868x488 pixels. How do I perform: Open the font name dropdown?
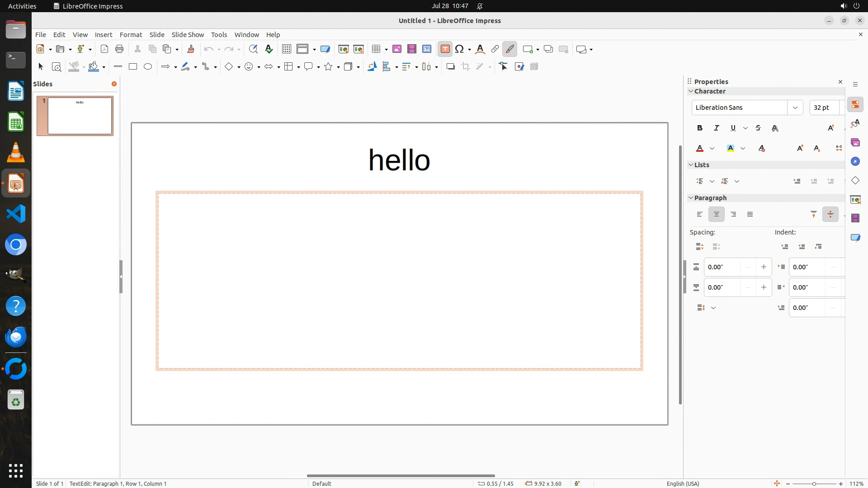point(795,108)
